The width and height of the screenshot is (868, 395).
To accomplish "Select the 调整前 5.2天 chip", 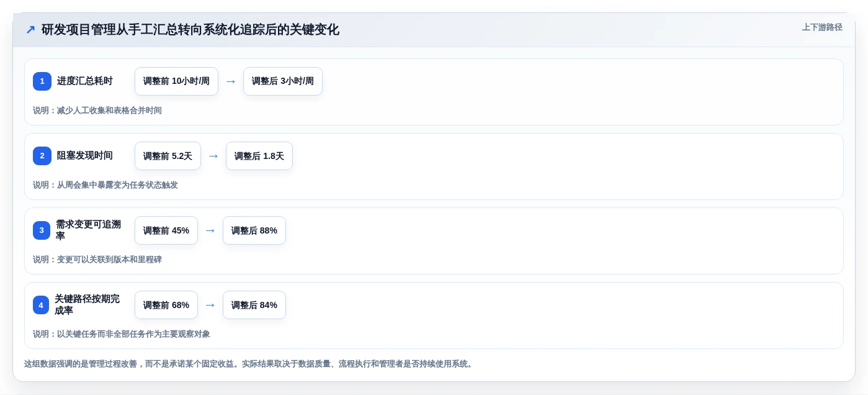I will tap(168, 156).
